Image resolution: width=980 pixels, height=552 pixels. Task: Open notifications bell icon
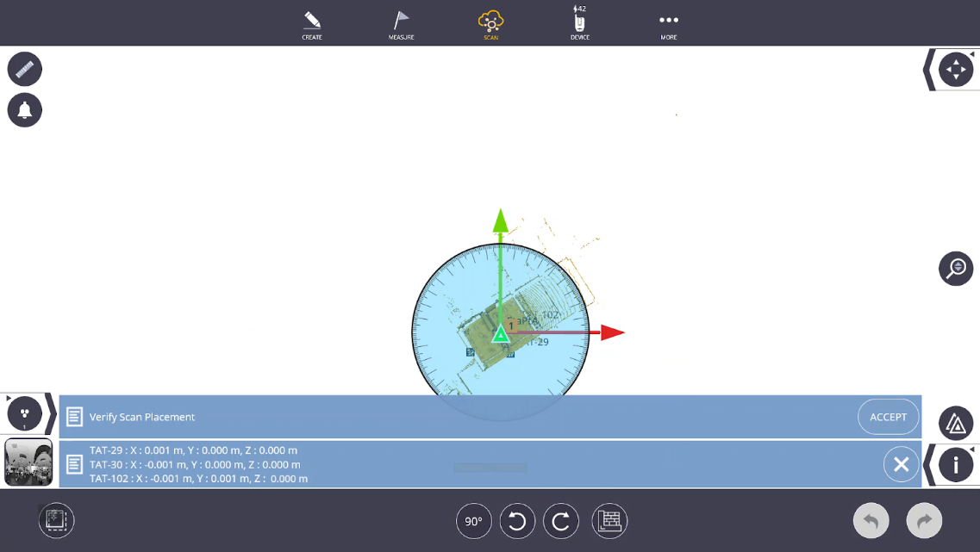(x=25, y=110)
